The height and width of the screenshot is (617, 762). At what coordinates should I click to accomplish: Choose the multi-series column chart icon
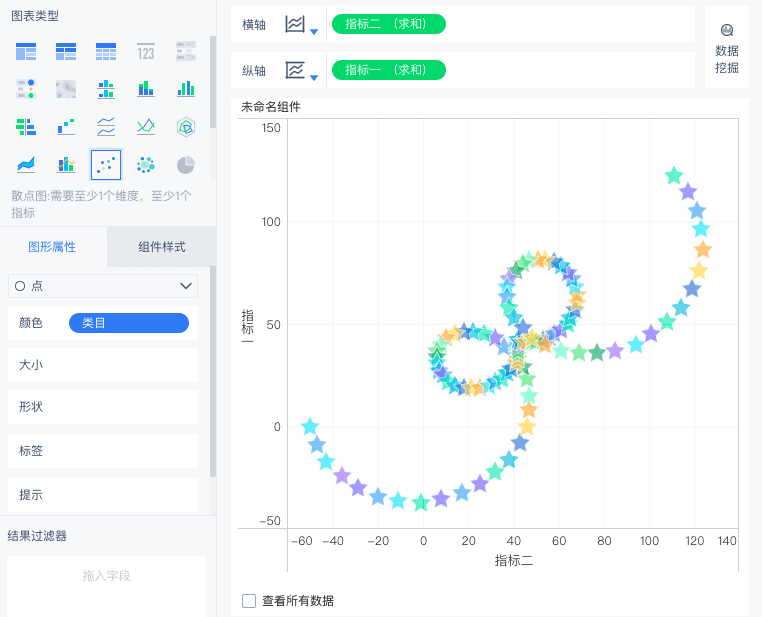pos(186,89)
